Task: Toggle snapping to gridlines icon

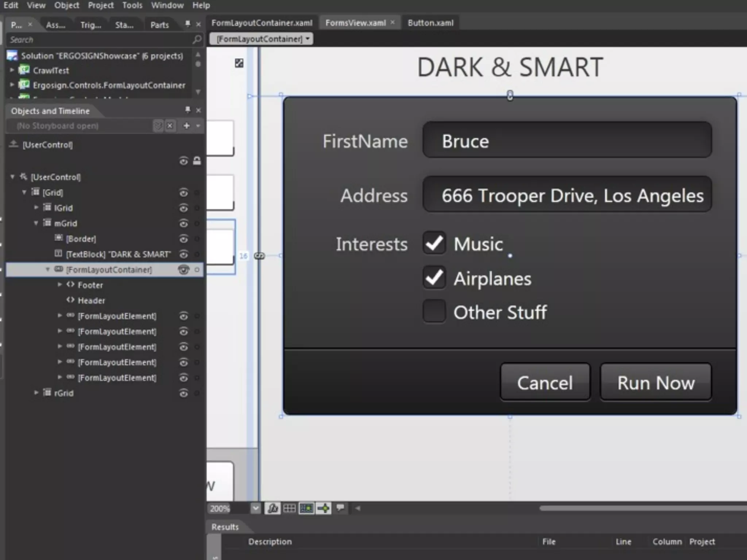Action: (x=306, y=508)
